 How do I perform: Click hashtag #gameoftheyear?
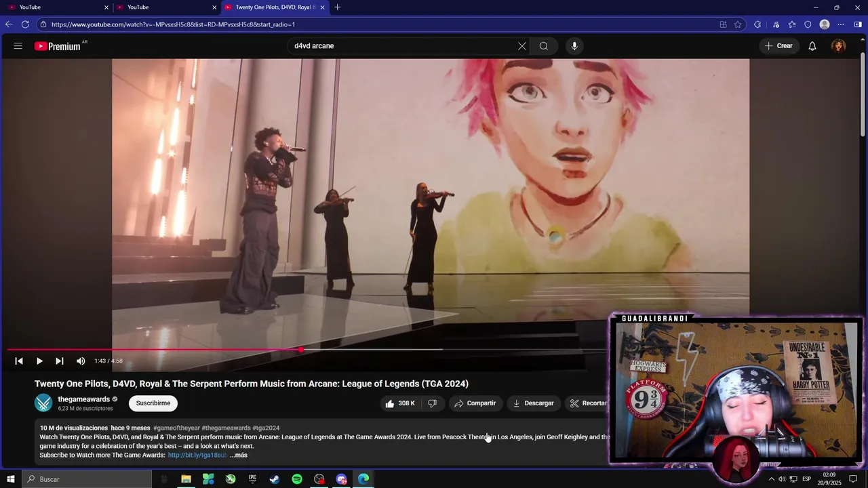coord(176,428)
